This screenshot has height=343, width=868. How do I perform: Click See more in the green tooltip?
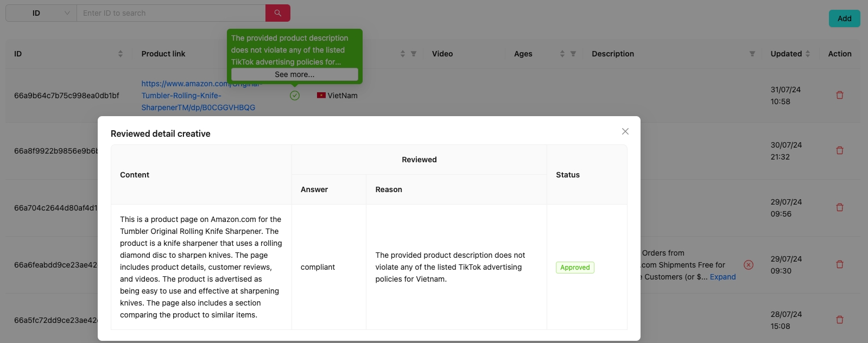pos(294,74)
